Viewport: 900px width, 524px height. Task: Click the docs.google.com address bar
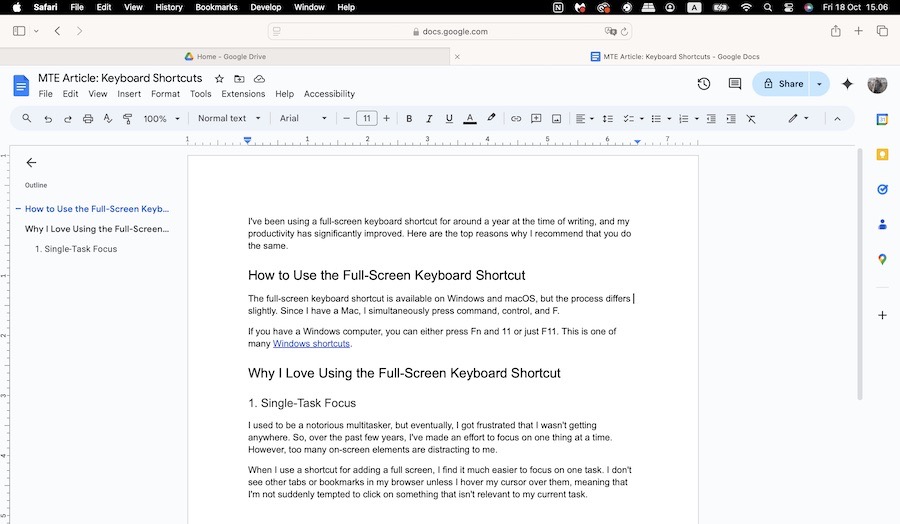[x=450, y=32]
